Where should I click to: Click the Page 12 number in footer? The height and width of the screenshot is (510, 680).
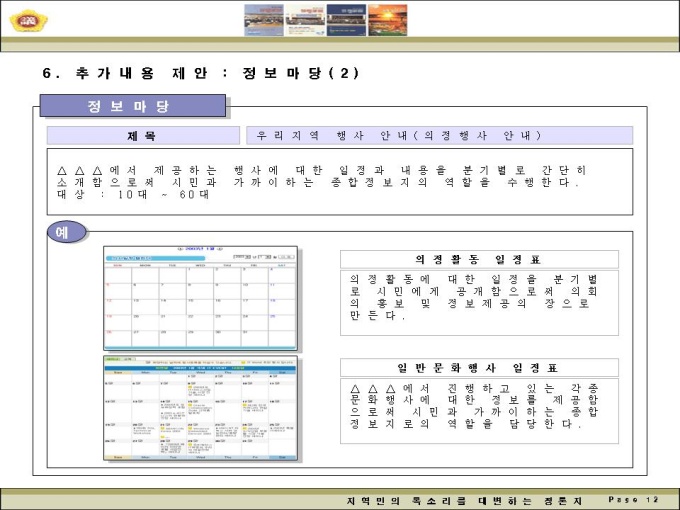(x=634, y=499)
